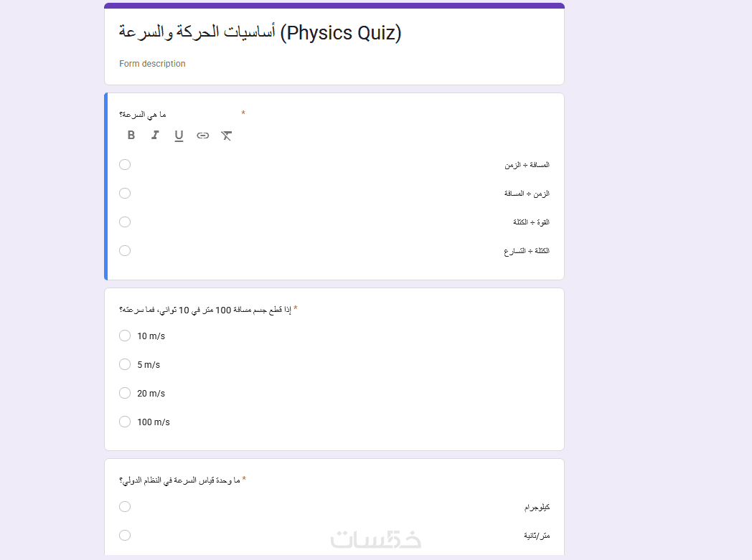Choose the 'القوة ÷ الكتلة' radio button
Screen dimensions: 752x560
[x=125, y=222]
